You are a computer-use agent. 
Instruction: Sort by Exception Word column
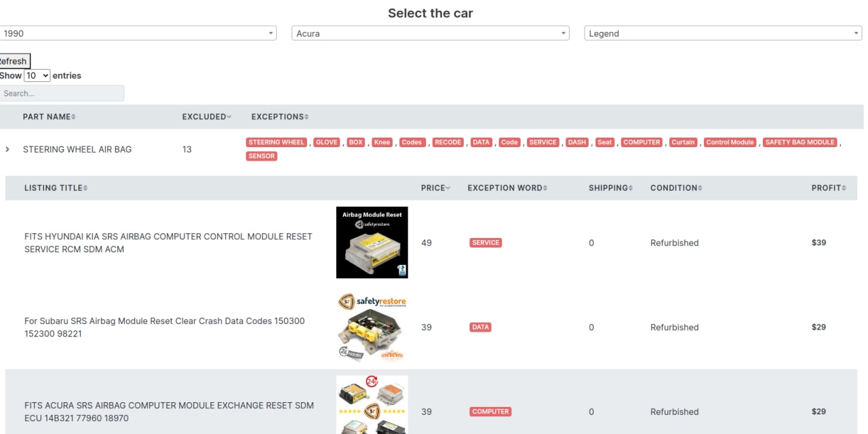(507, 188)
